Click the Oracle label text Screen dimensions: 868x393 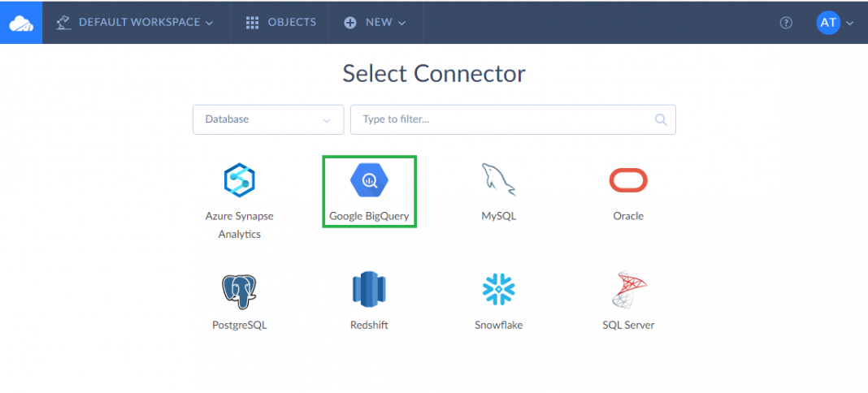628,216
